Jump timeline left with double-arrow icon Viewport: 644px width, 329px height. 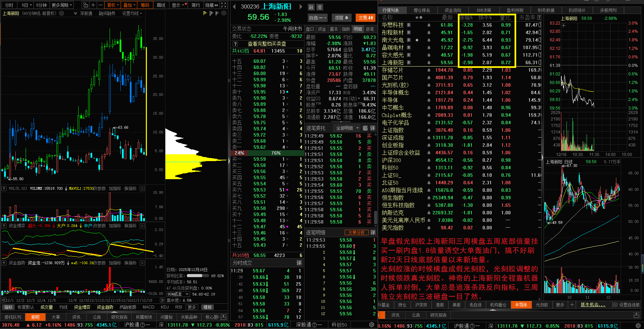(x=3, y=300)
